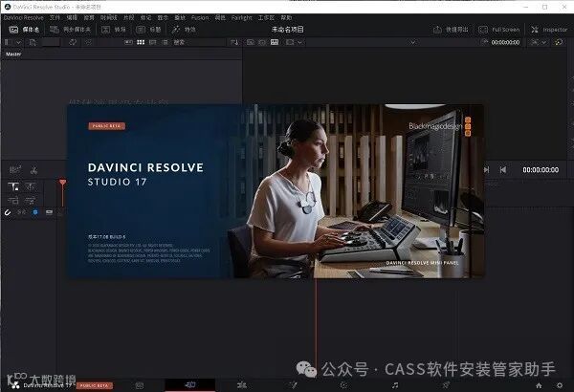The image size is (574, 392).
Task: Enable the free playhead icon
Action: coord(30,186)
